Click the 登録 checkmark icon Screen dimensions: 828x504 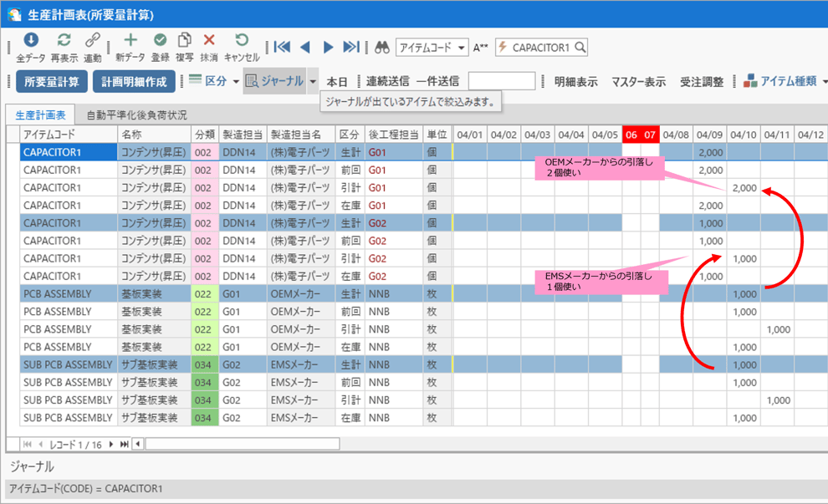tap(160, 41)
